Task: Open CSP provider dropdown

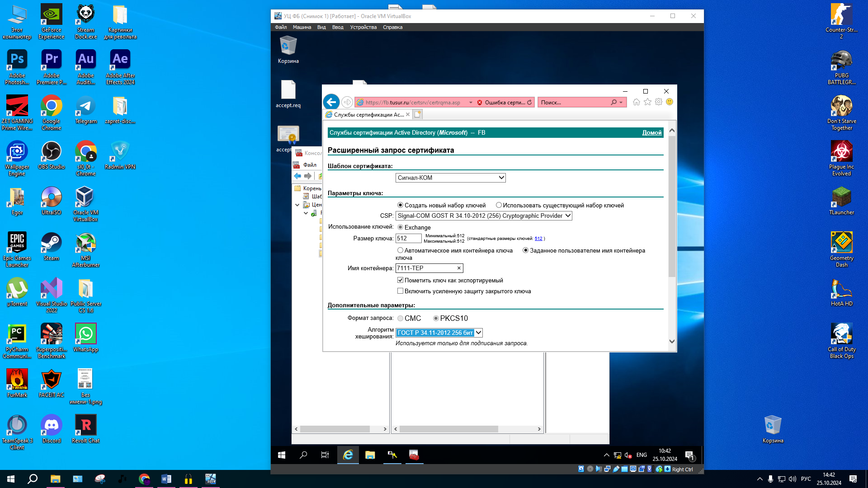Action: click(484, 216)
